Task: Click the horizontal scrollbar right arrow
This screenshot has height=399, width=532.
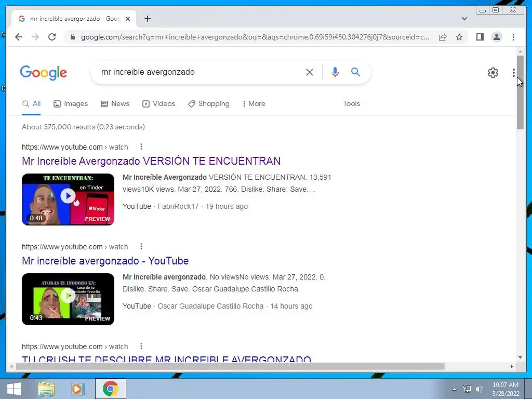Action: tap(512, 366)
